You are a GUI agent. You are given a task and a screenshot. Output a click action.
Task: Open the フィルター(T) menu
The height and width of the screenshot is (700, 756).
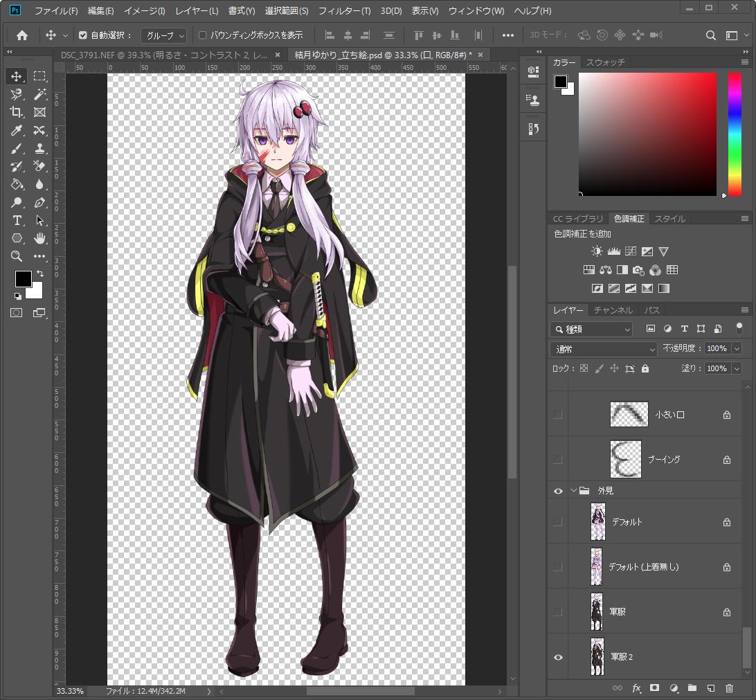[x=344, y=10]
